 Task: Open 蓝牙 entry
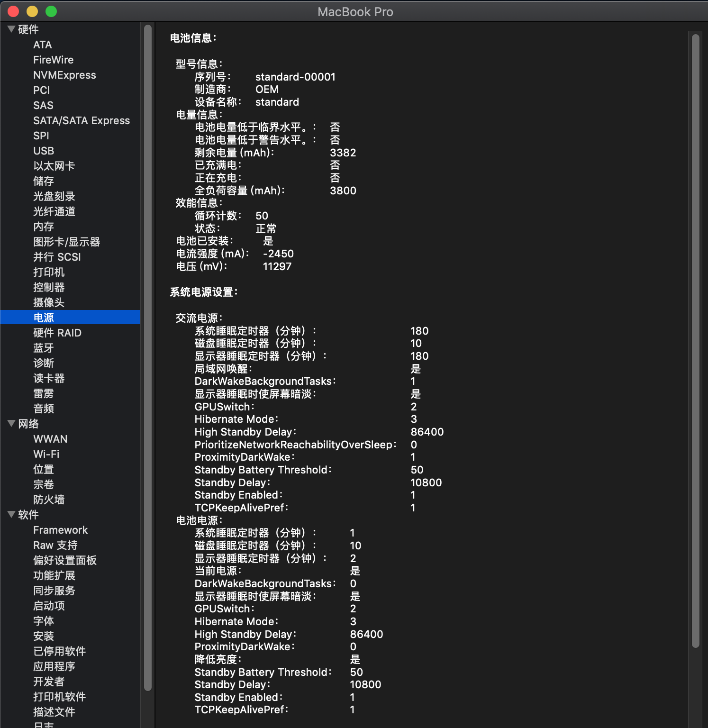(44, 348)
